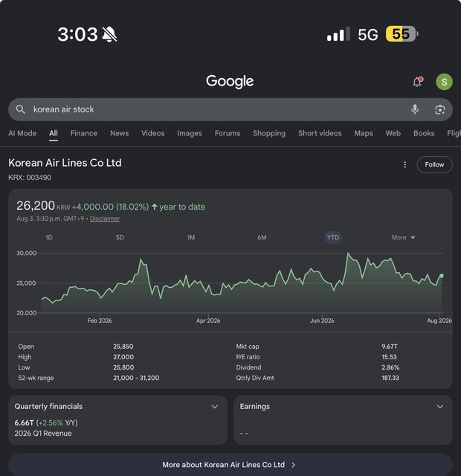
Task: Tap the search magnifier icon
Action: (x=21, y=109)
